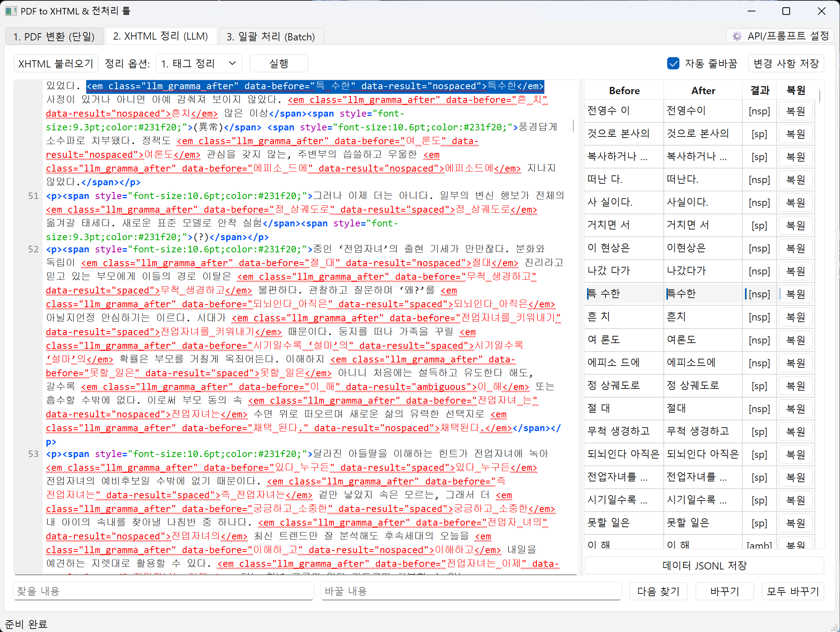This screenshot has height=632, width=840.
Task: Click the gear icon beside API/프롬프트 설정
Action: (x=737, y=36)
